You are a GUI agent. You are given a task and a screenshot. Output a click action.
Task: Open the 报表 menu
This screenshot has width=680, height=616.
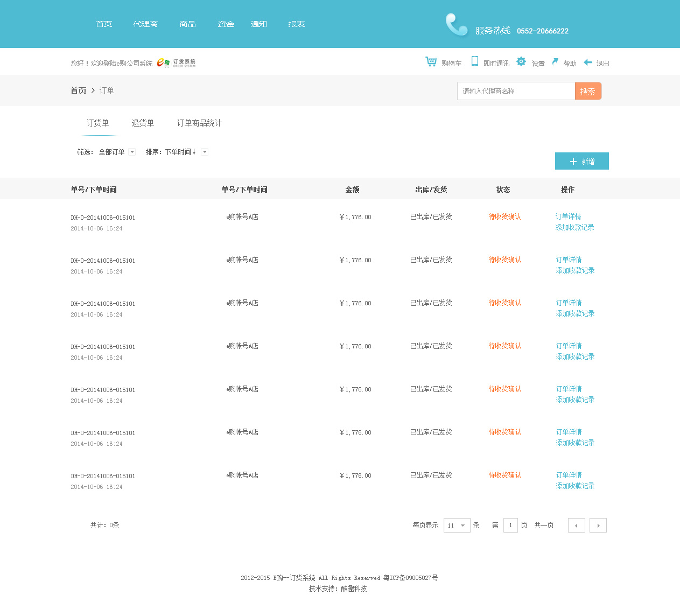[296, 24]
